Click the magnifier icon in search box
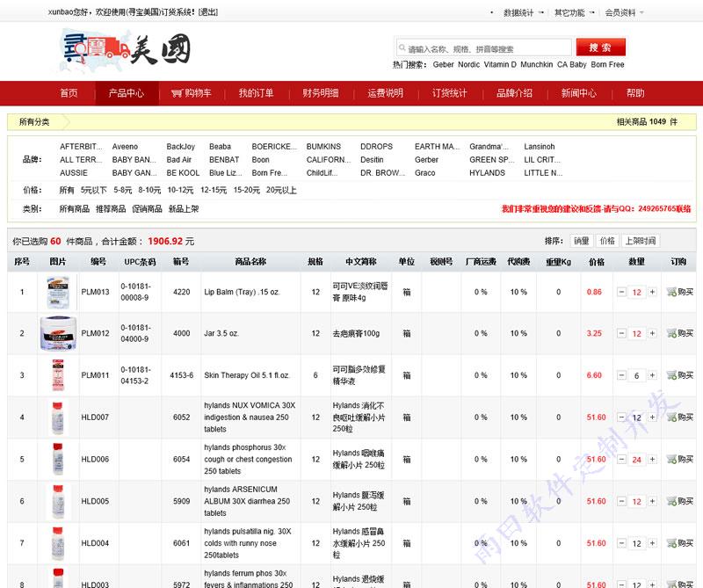This screenshot has height=588, width=703. pos(402,47)
